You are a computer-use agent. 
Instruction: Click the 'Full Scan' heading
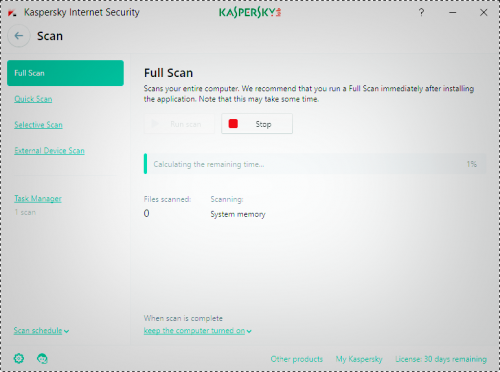168,73
